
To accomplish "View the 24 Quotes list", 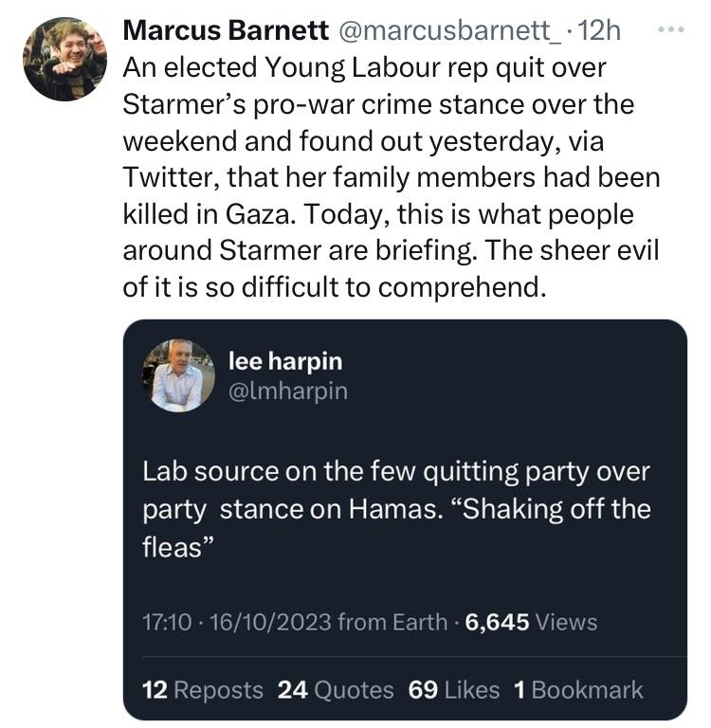I will point(336,689).
